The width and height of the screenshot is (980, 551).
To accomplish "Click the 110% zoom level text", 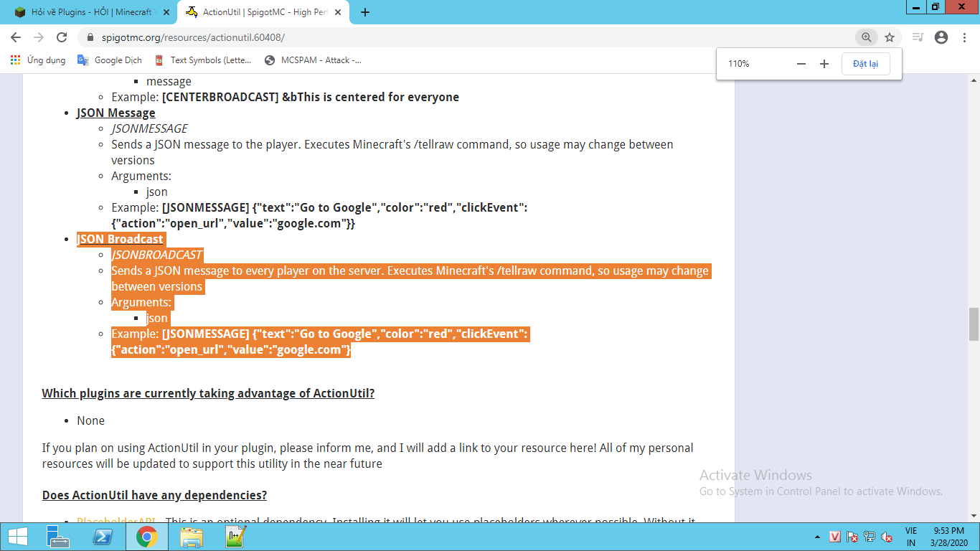I will coord(738,64).
